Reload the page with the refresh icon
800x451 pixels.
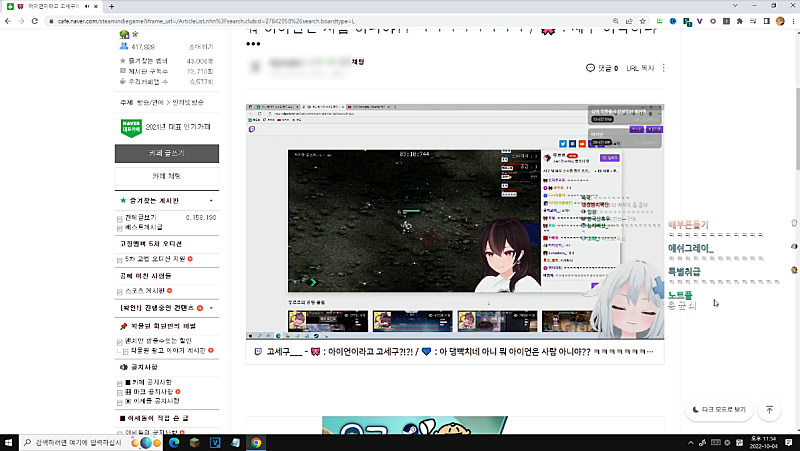tap(35, 21)
